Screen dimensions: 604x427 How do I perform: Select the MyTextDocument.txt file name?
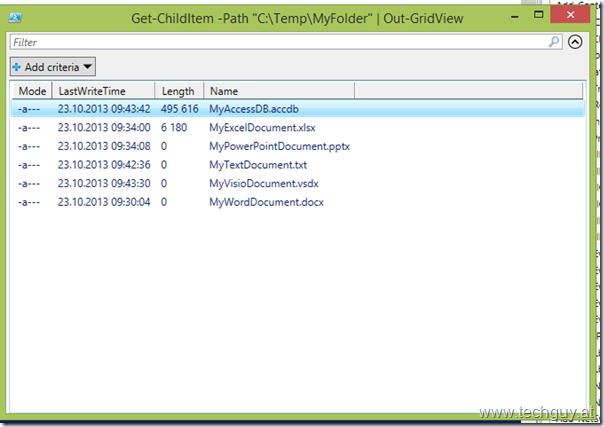[258, 165]
